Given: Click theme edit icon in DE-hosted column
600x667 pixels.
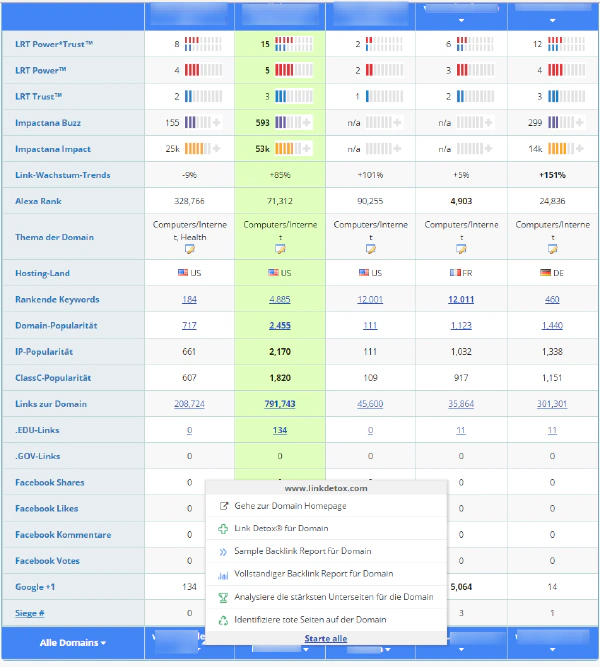Looking at the screenshot, I should [552, 249].
